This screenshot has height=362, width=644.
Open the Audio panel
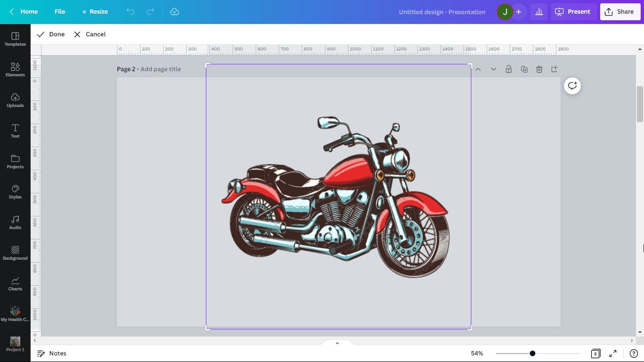(x=15, y=222)
